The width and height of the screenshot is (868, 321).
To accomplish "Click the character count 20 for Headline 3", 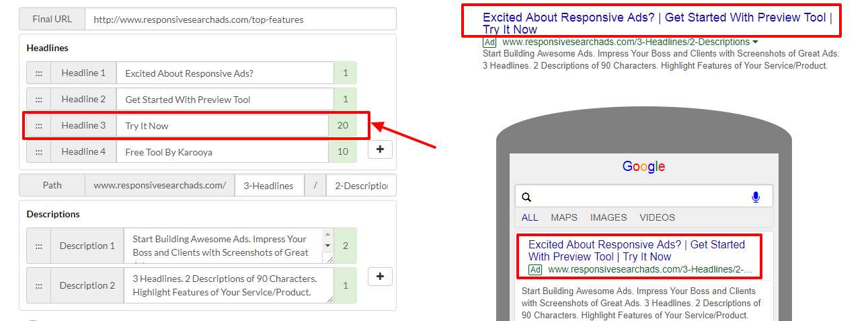I will coord(343,125).
